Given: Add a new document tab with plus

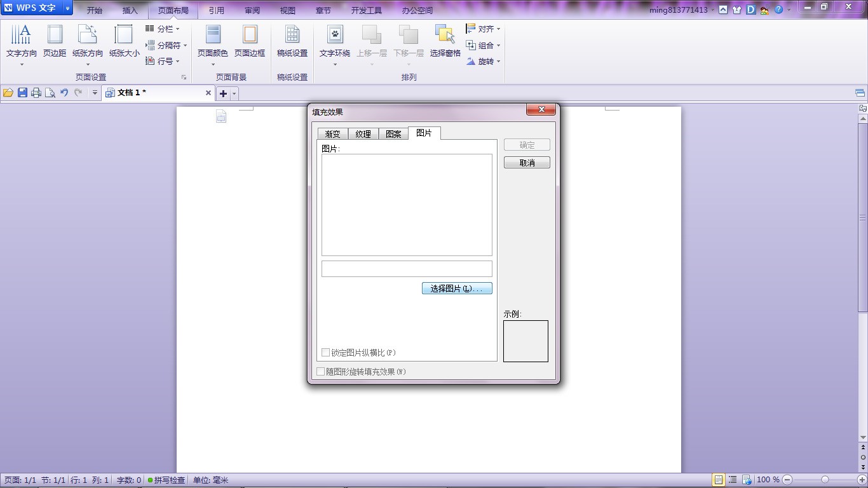Looking at the screenshot, I should [x=223, y=93].
